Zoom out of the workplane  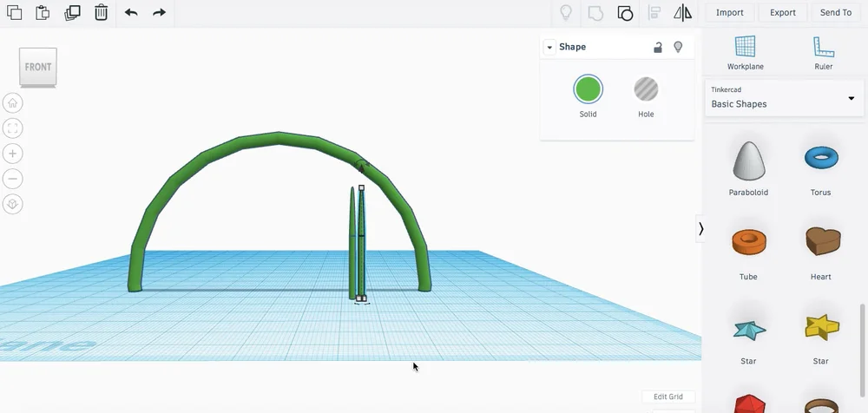click(x=13, y=178)
